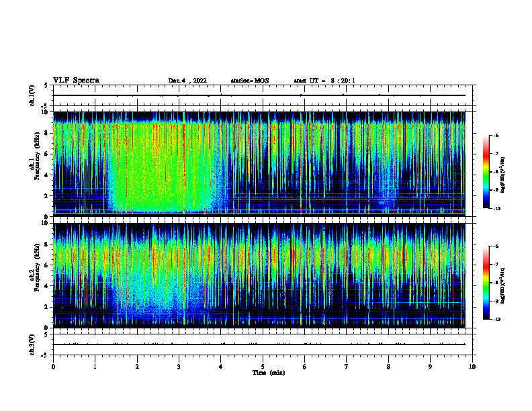Click time axis tick label "9"
This screenshot has width=532, height=411.
pos(430,367)
